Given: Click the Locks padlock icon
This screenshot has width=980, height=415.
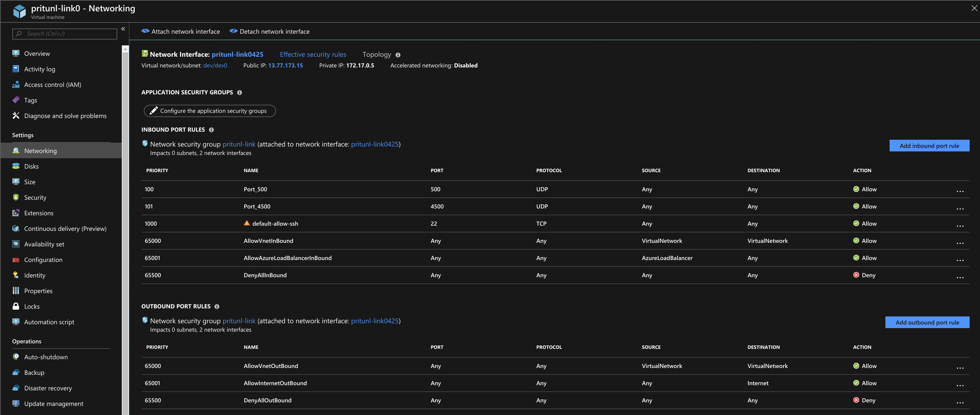Looking at the screenshot, I should point(16,306).
